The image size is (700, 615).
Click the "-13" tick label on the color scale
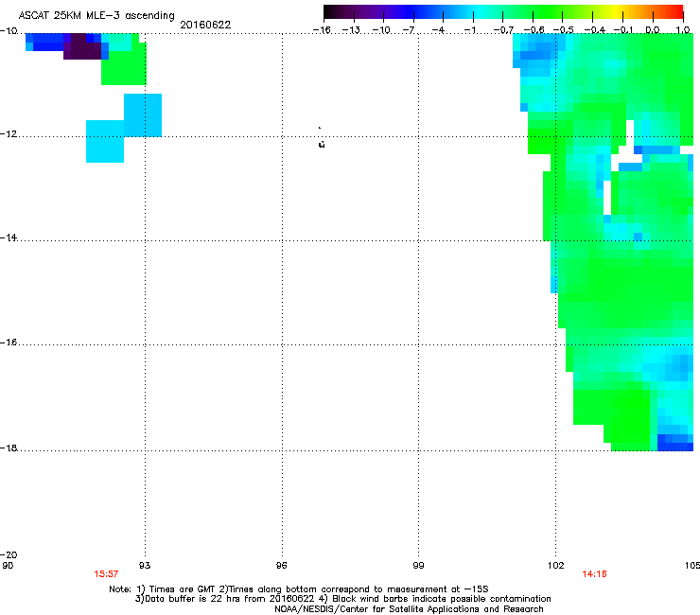click(x=351, y=30)
